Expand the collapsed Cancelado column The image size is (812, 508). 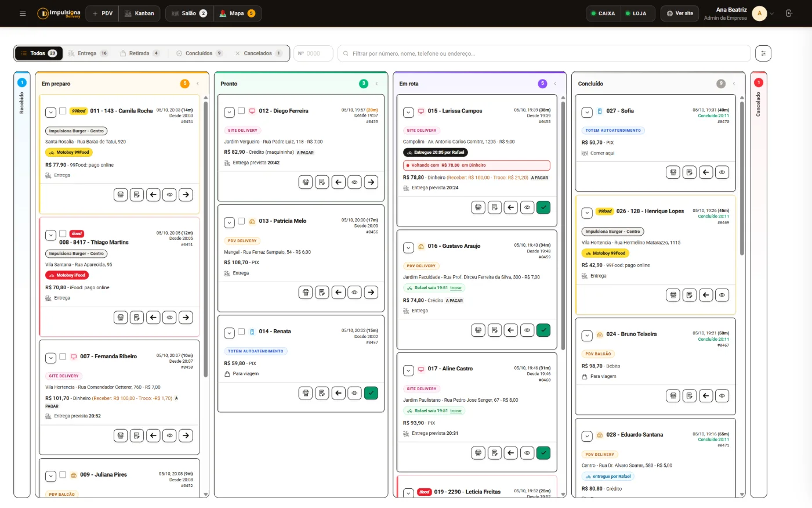(x=758, y=284)
